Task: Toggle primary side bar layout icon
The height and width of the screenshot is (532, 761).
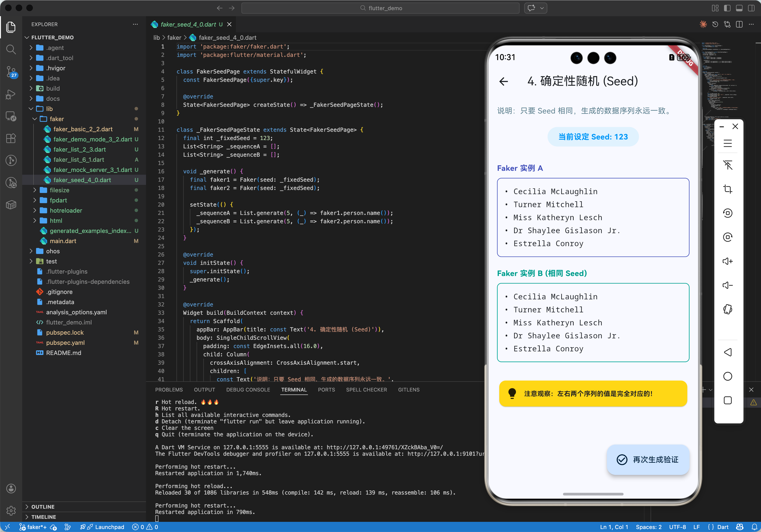Action: click(727, 8)
